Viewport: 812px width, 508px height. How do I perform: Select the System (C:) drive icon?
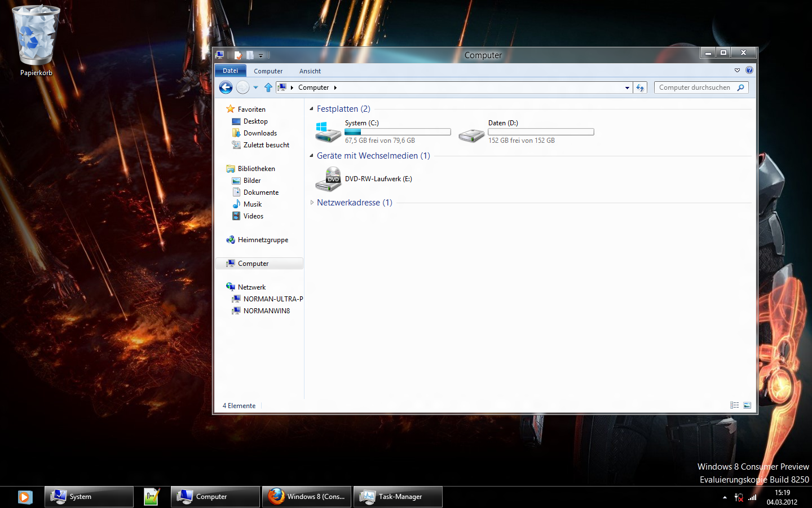tap(328, 132)
